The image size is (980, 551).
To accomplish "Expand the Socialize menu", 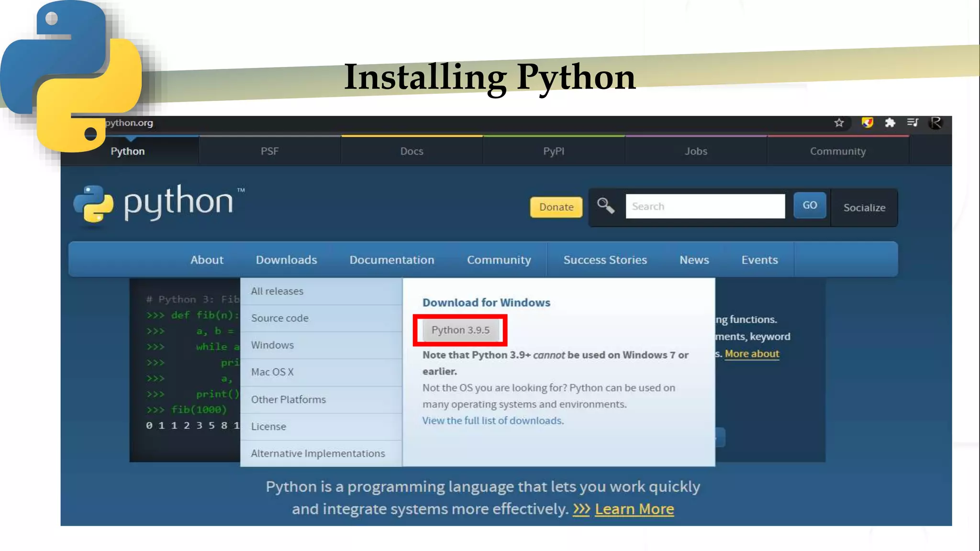I will tap(864, 208).
